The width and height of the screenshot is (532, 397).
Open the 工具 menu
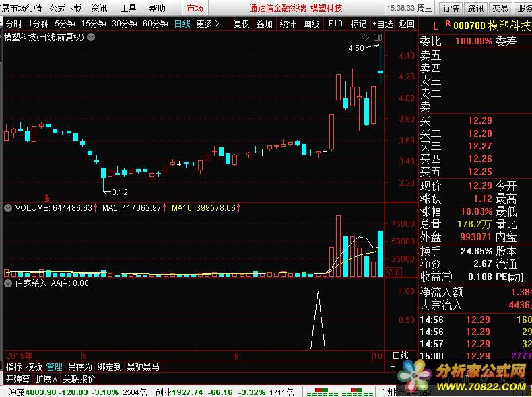pos(128,8)
